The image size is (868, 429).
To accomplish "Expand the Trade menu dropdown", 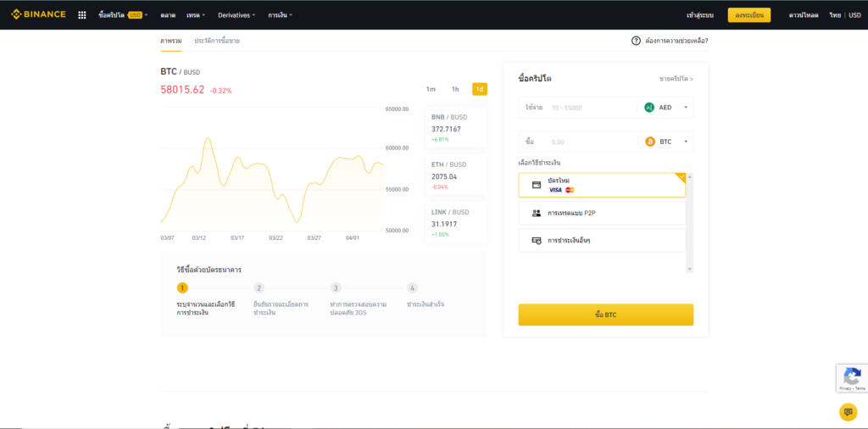I will tap(196, 15).
